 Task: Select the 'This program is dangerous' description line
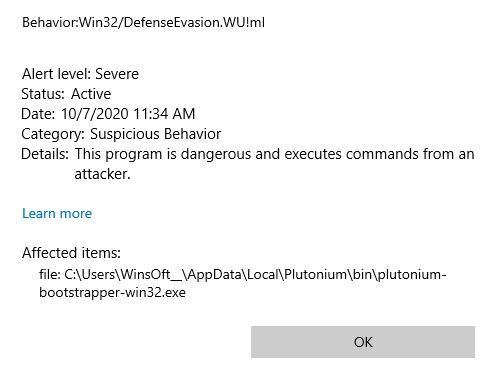pyautogui.click(x=274, y=154)
